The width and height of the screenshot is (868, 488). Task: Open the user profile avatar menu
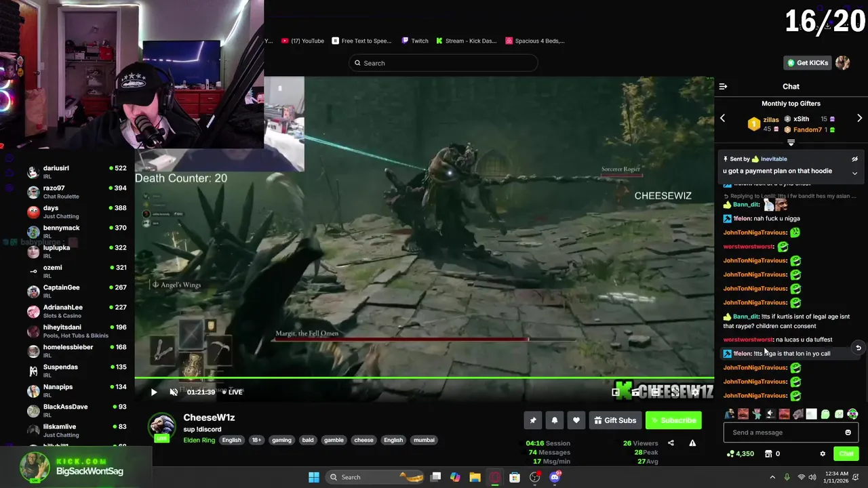coord(842,63)
